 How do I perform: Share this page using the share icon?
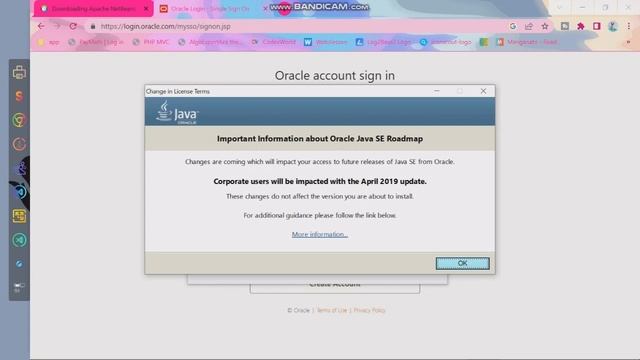point(529,26)
